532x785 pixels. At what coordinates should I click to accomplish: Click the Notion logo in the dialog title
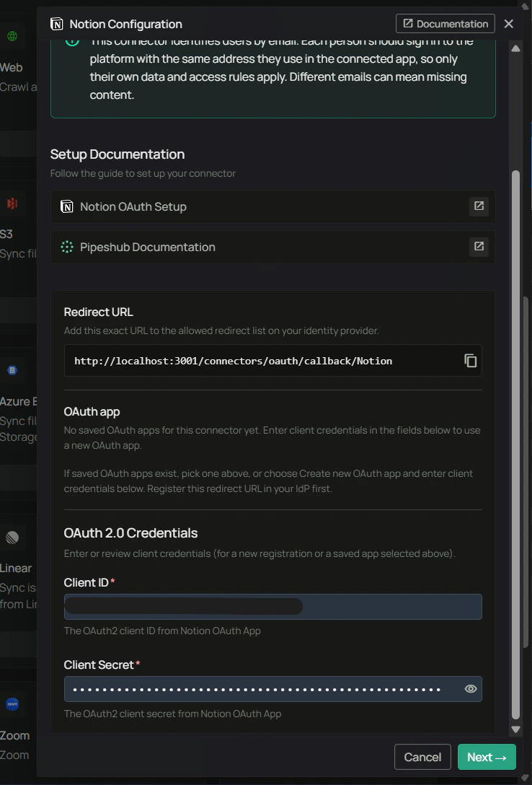point(57,24)
